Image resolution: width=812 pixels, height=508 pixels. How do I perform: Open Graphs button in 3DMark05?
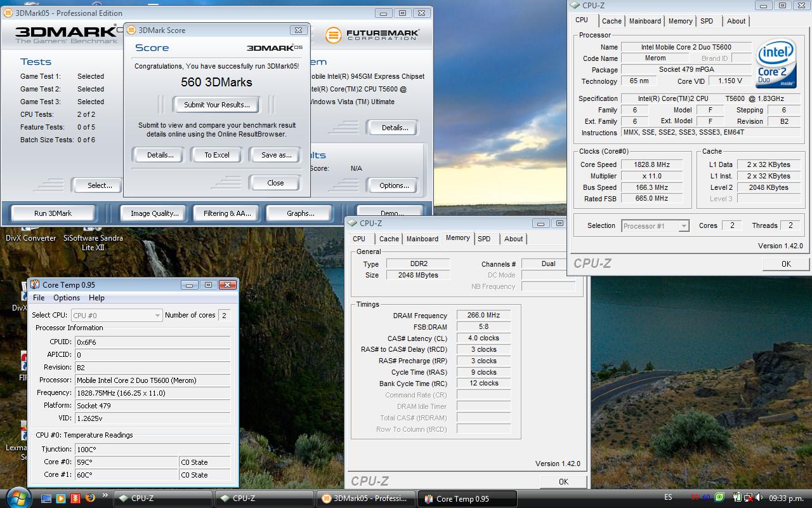pyautogui.click(x=300, y=213)
